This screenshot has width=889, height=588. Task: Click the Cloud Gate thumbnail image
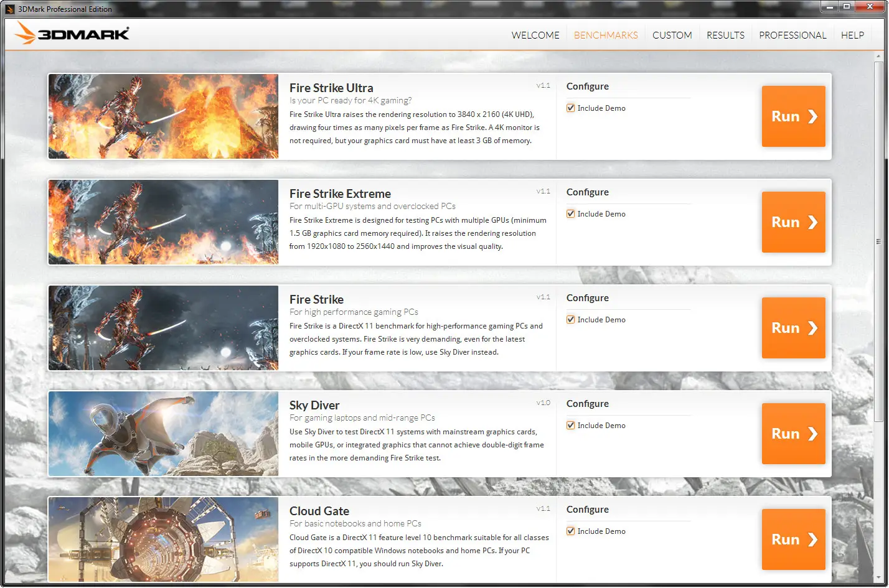pos(163,539)
